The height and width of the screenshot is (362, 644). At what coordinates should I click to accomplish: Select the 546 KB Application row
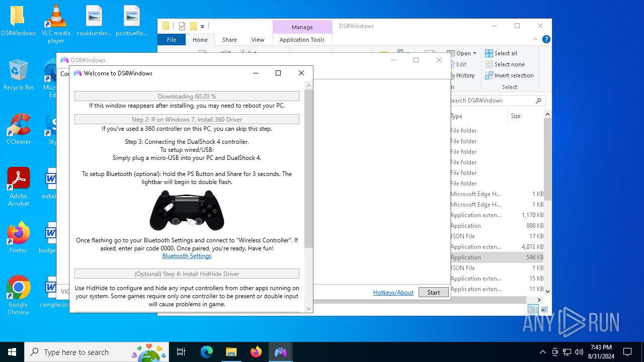[497, 257]
